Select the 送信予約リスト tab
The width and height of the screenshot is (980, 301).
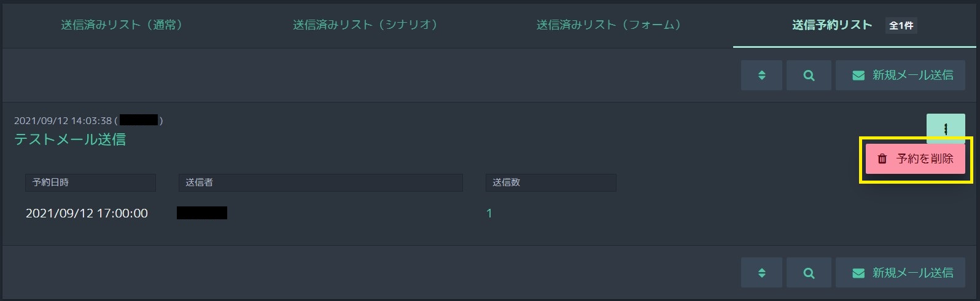832,25
